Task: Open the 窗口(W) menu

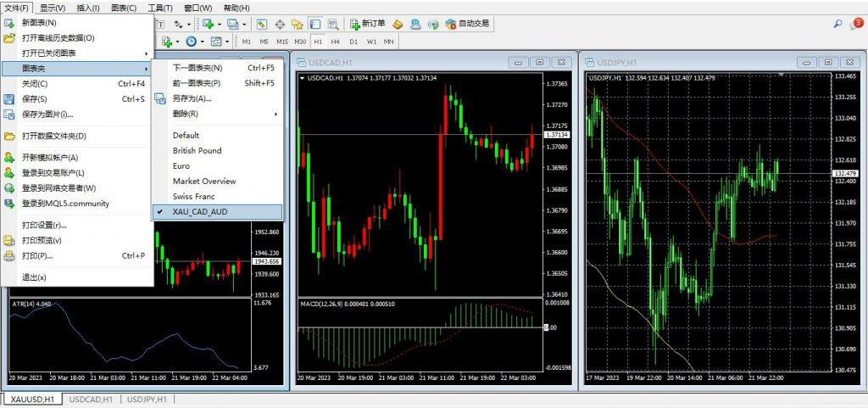Action: click(x=198, y=8)
